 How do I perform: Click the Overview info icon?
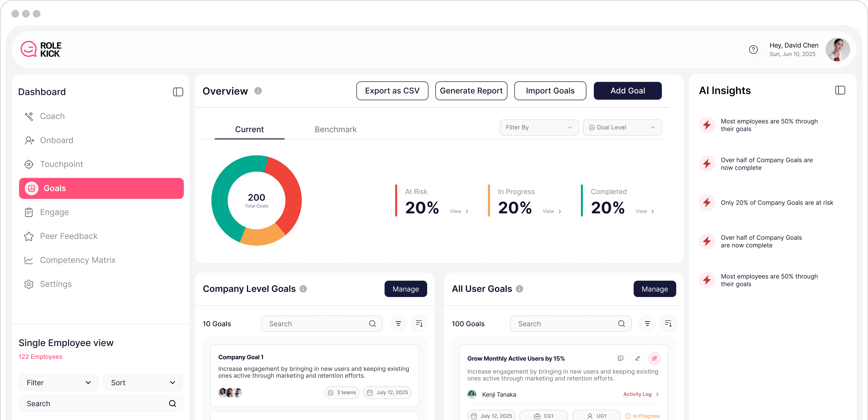point(258,91)
